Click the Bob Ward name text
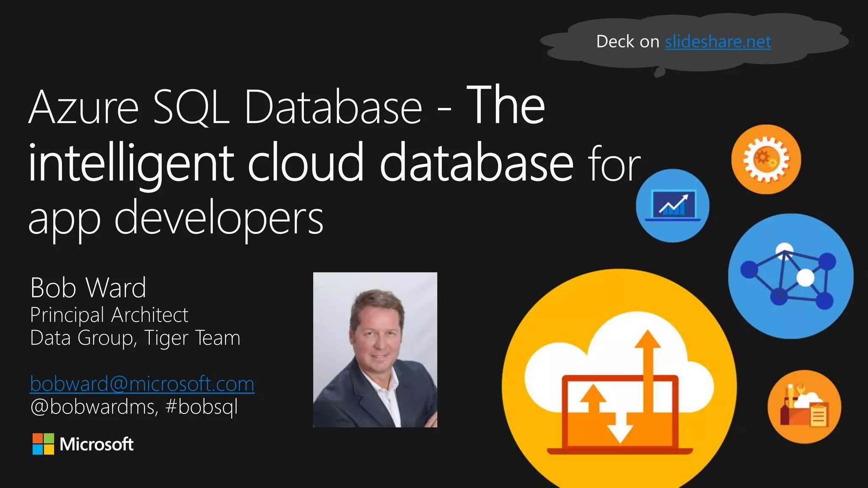The width and height of the screenshot is (868, 488). coord(88,288)
